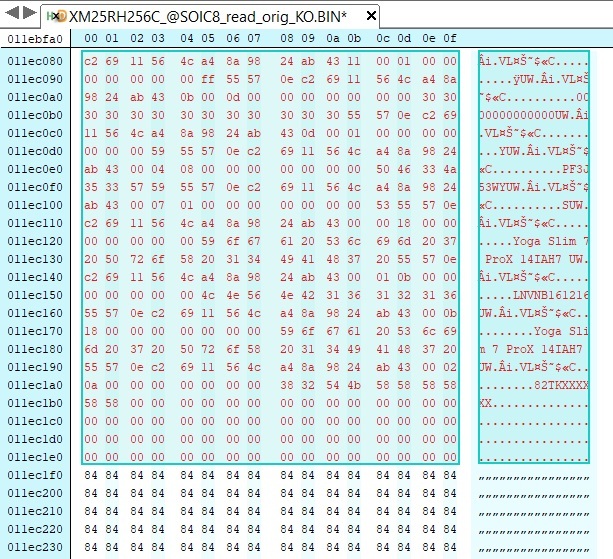Viewport: 613px width, 559px height.
Task: Select row offset 011ec100
Action: pyautogui.click(x=35, y=205)
